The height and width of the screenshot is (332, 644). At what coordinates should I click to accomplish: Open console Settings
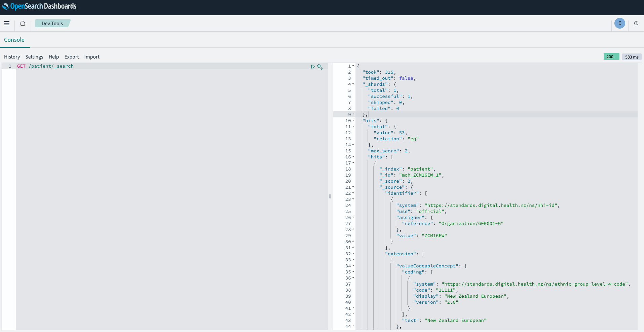[34, 57]
